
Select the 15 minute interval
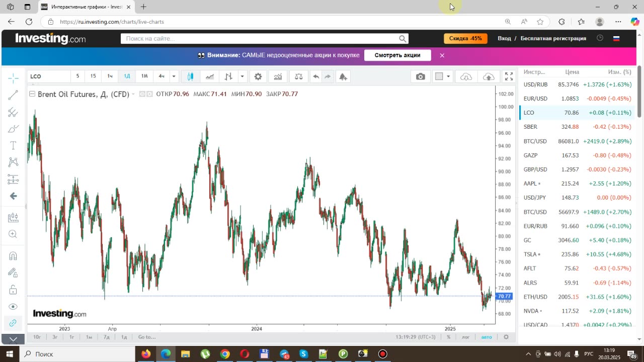93,76
